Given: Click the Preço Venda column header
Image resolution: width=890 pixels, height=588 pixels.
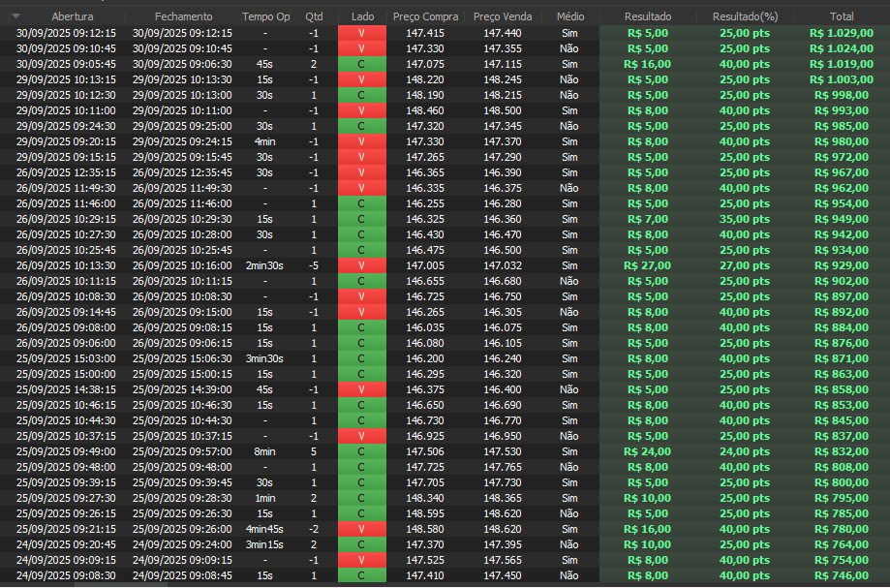Looking at the screenshot, I should [x=503, y=16].
